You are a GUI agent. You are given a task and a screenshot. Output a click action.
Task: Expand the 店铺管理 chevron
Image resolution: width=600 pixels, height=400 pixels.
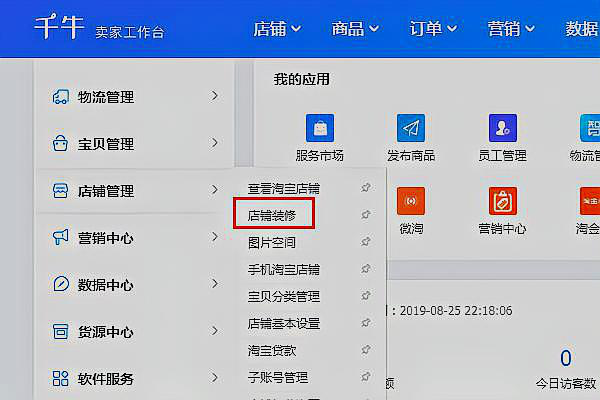pos(215,189)
